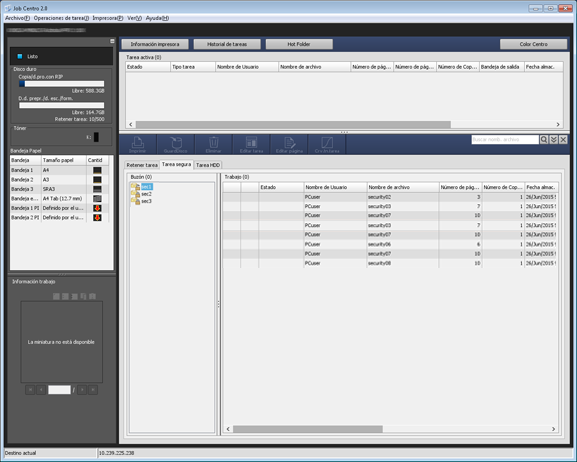Select the Bandeja 3 SRA3 tray row
Viewport: 577px width, 462px height.
(x=60, y=189)
